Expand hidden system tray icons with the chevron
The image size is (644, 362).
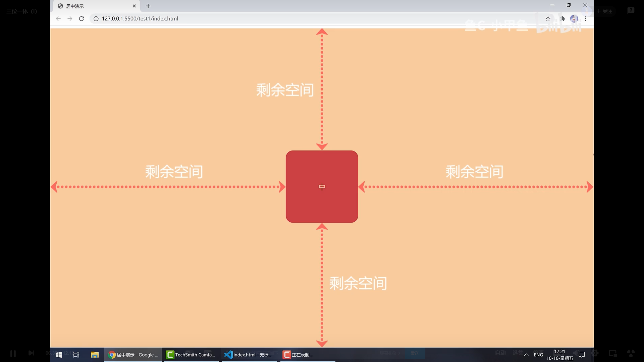[x=526, y=355]
